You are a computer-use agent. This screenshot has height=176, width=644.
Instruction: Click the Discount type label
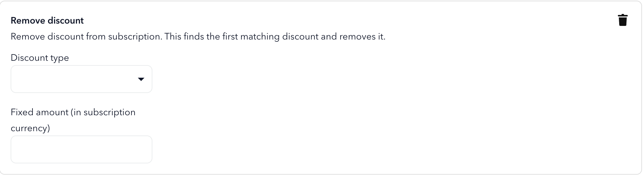[x=40, y=58]
